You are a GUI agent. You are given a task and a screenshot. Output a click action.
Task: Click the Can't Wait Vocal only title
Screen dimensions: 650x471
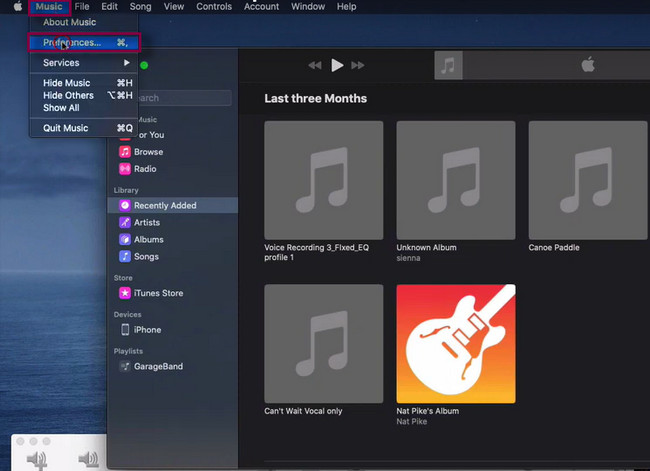pos(303,411)
